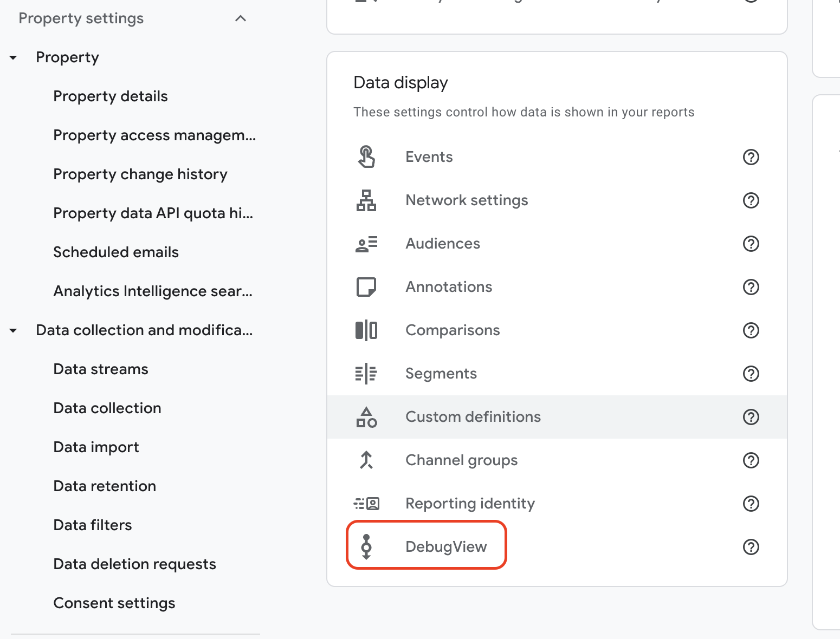Image resolution: width=840 pixels, height=639 pixels.
Task: Go to Consent settings
Action: tap(114, 603)
